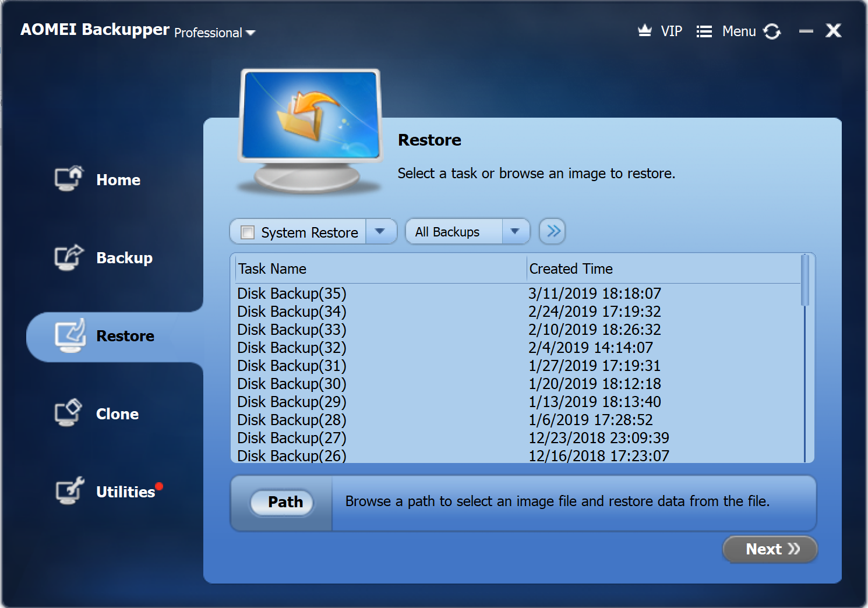Screen dimensions: 868x608
Task: Click the VIP label
Action: [x=671, y=31]
